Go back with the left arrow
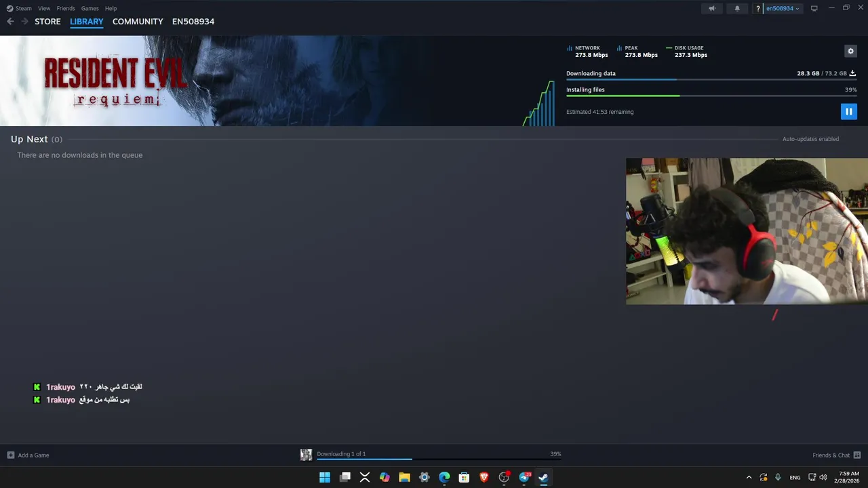This screenshot has width=868, height=488. [10, 22]
